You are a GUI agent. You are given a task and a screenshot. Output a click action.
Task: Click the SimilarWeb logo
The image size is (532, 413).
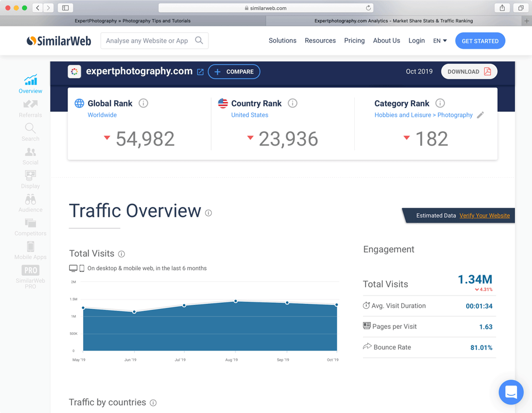[x=59, y=40]
